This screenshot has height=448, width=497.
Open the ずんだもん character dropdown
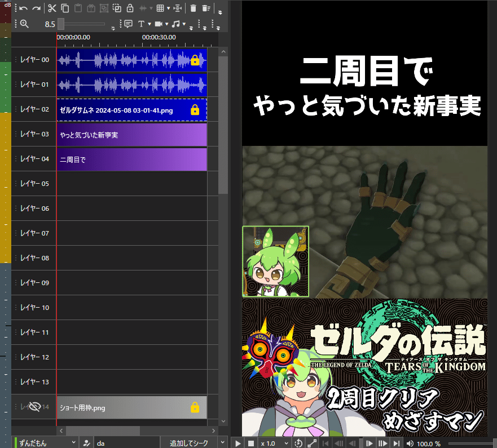(x=73, y=442)
